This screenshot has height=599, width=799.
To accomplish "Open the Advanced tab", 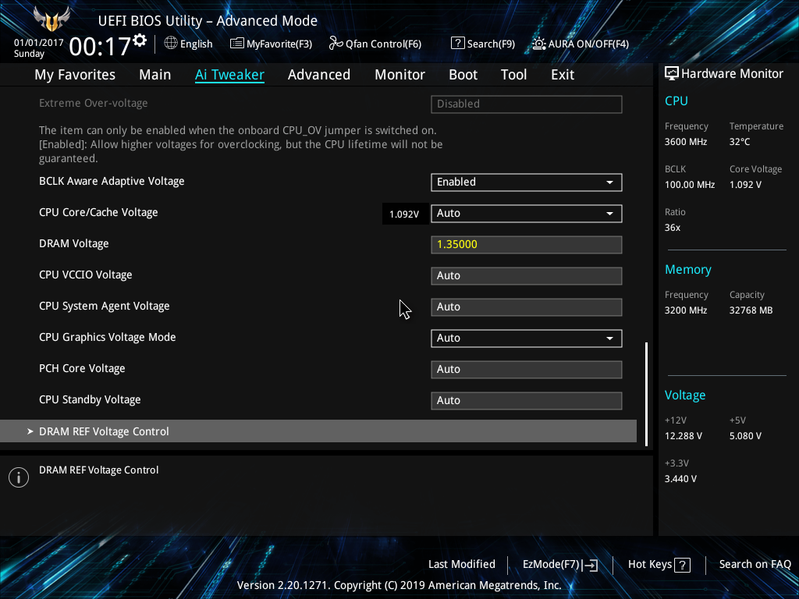I will [x=319, y=75].
